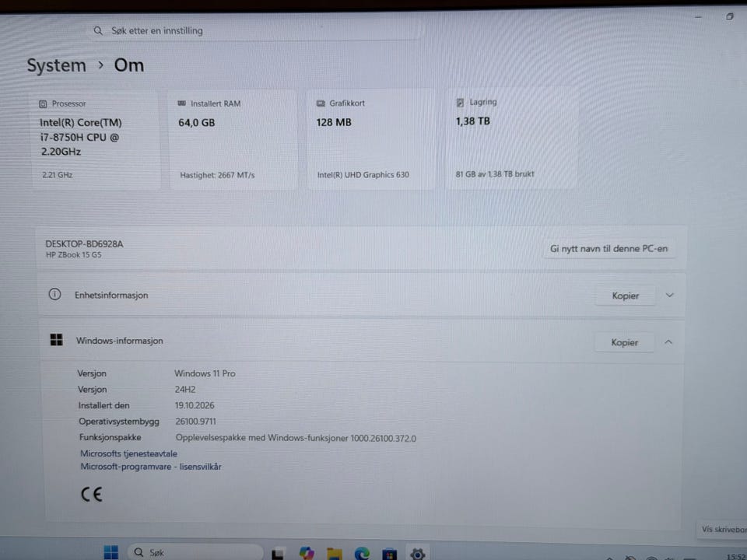
Task: Click the Settings gear taskbar icon
Action: (x=417, y=553)
